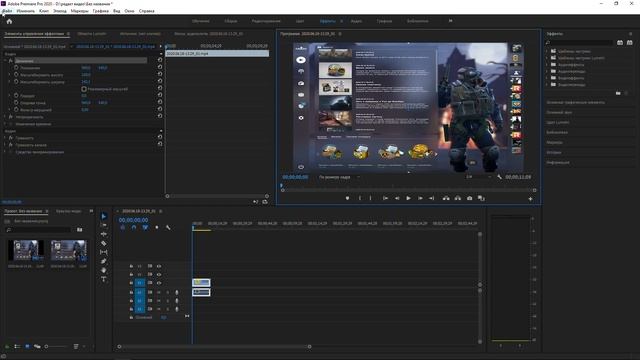
Task: Create new bin in Effects panel
Action: [x=618, y=93]
